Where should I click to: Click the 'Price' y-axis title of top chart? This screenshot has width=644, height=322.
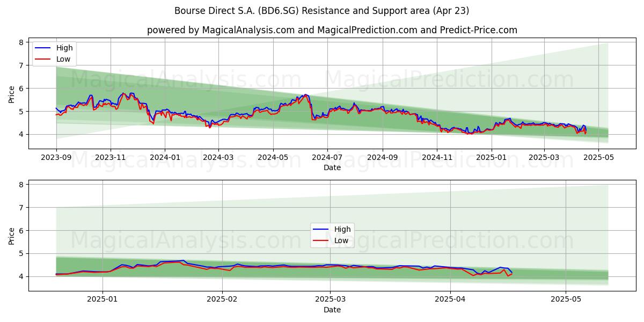[12, 93]
